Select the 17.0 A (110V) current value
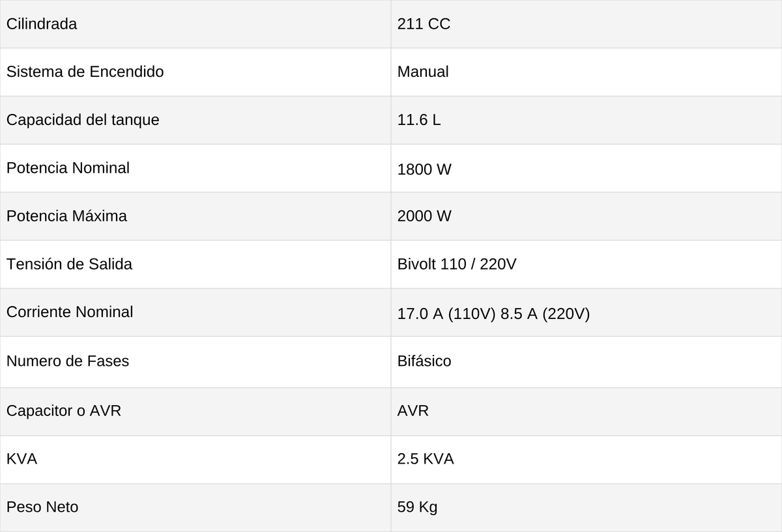This screenshot has width=782, height=532. pyautogui.click(x=447, y=314)
